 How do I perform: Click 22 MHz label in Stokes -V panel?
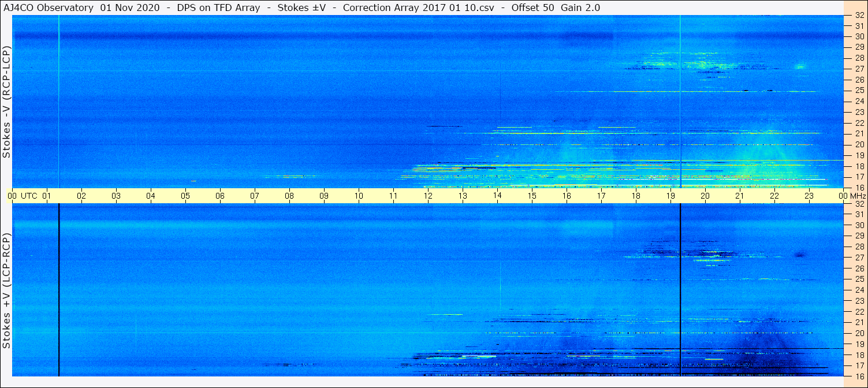click(859, 123)
